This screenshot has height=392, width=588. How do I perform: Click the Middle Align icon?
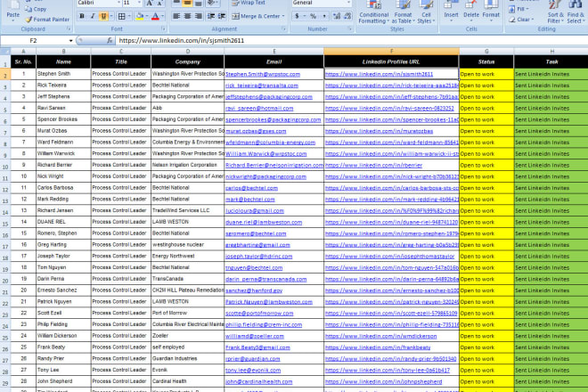(187, 3)
